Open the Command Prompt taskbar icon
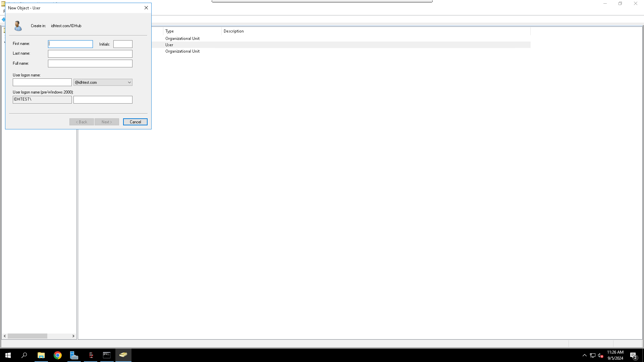Viewport: 644px width, 362px height. pyautogui.click(x=107, y=355)
